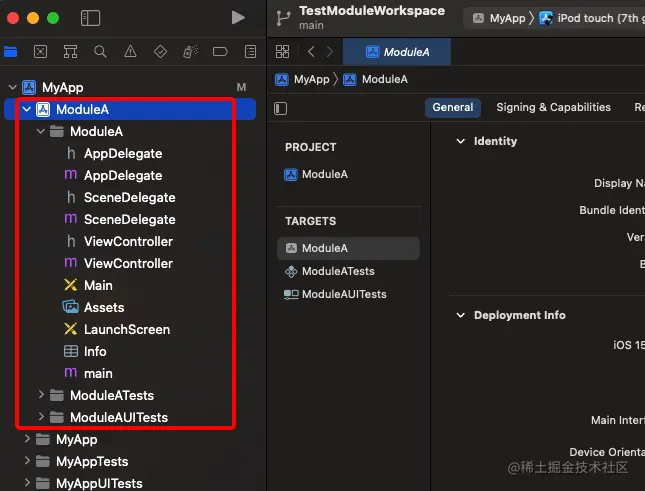This screenshot has height=491, width=645.
Task: Open the Test navigator diamond icon
Action: pyautogui.click(x=160, y=52)
